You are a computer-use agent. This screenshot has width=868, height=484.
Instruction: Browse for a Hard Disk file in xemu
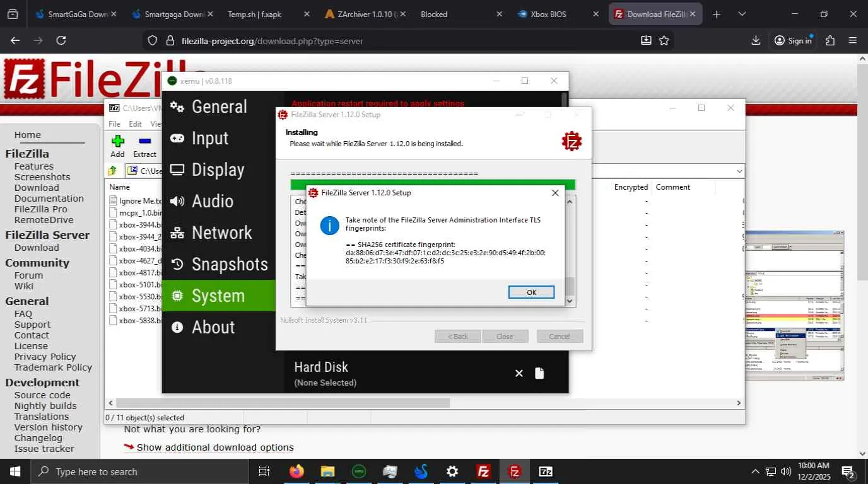coord(539,373)
